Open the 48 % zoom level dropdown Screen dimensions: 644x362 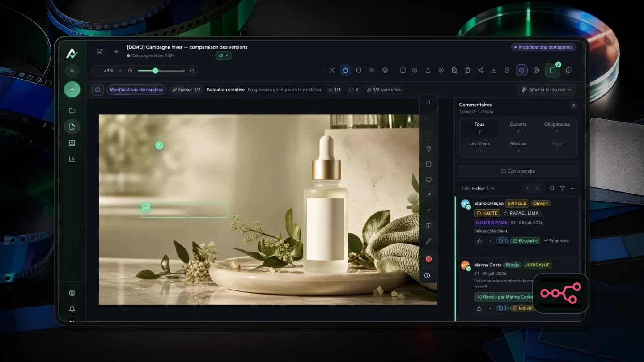(112, 71)
